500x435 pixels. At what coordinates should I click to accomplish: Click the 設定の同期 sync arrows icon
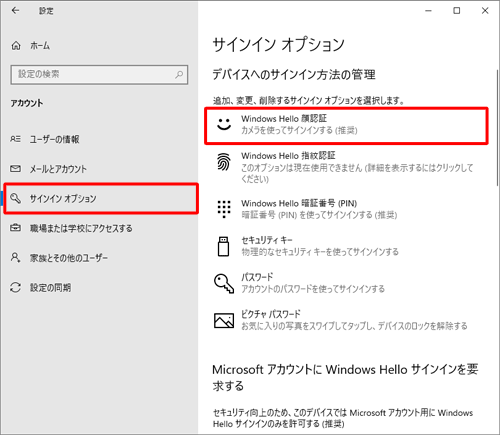coord(15,287)
